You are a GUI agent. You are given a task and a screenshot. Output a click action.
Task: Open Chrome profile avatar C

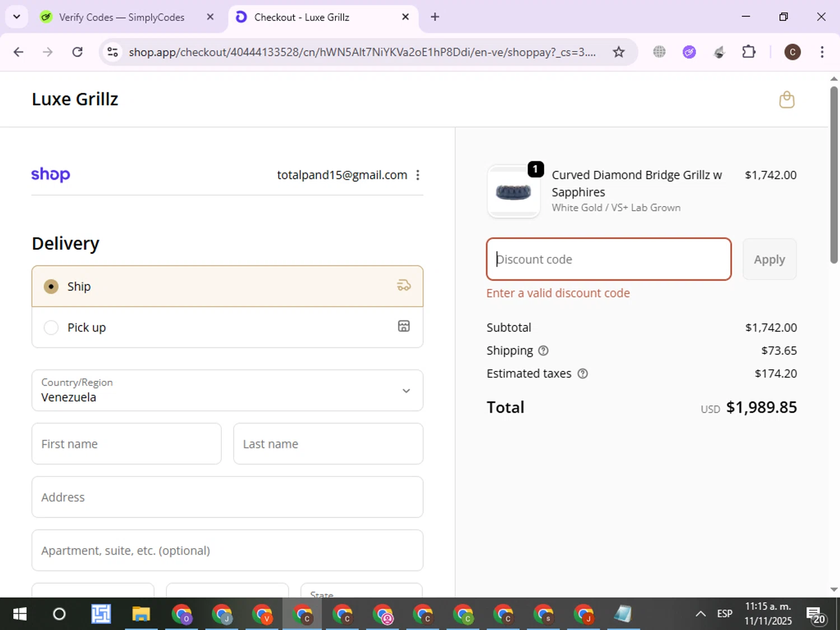792,52
